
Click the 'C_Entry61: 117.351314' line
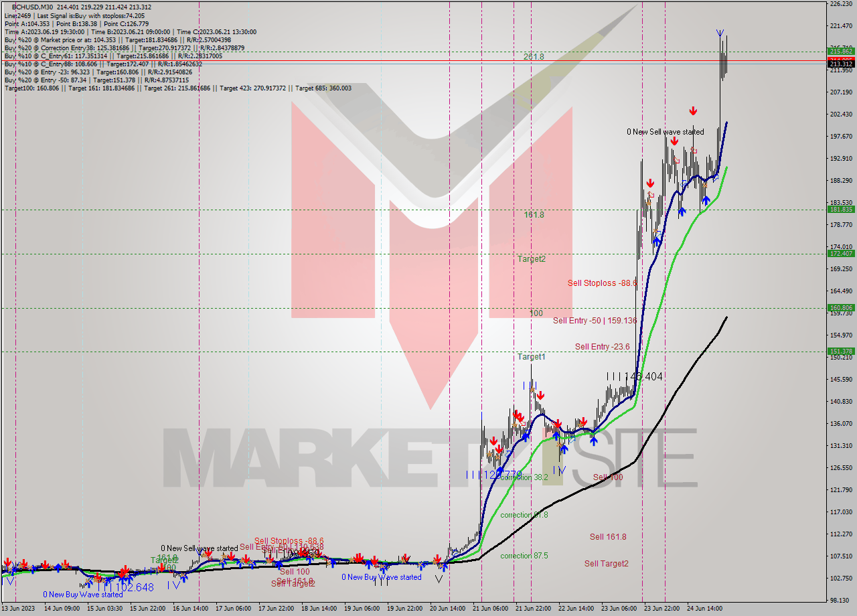pyautogui.click(x=113, y=56)
